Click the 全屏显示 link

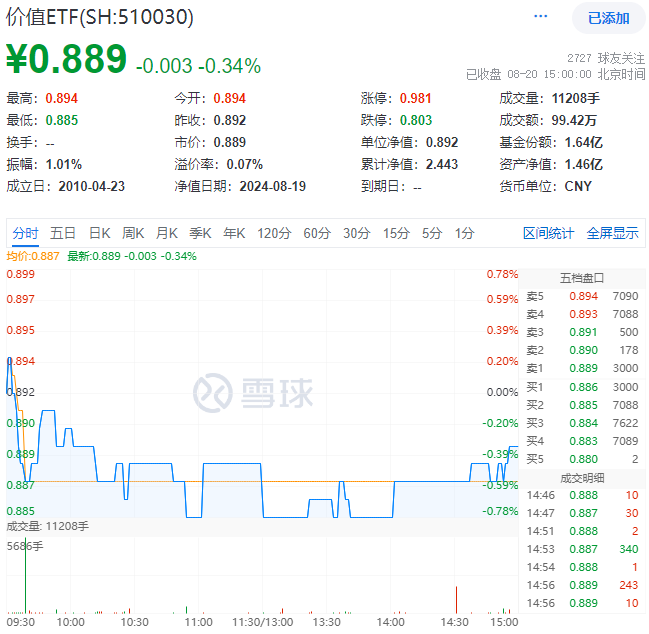click(x=613, y=233)
